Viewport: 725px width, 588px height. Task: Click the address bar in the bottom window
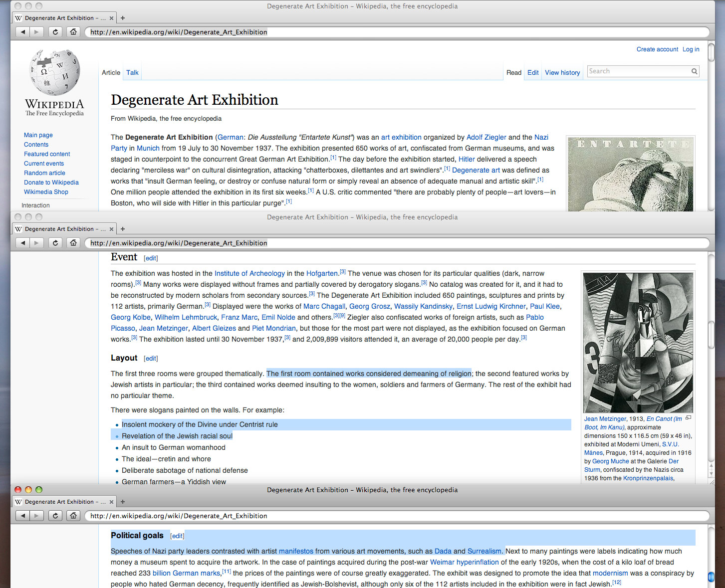397,516
